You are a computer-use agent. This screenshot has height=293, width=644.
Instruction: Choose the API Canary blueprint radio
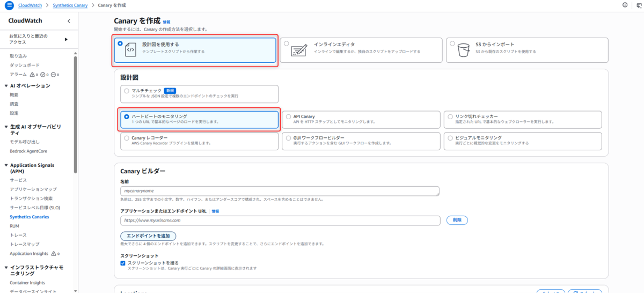pyautogui.click(x=288, y=116)
